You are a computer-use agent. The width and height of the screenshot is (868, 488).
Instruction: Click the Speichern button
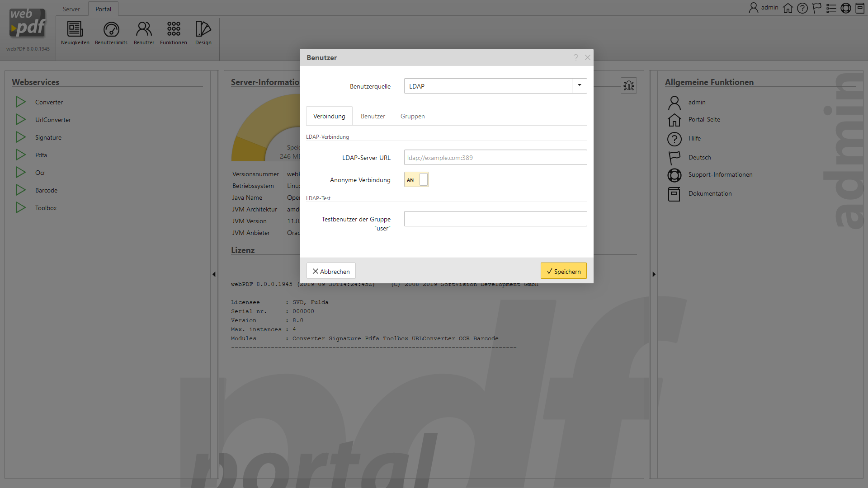(x=563, y=271)
